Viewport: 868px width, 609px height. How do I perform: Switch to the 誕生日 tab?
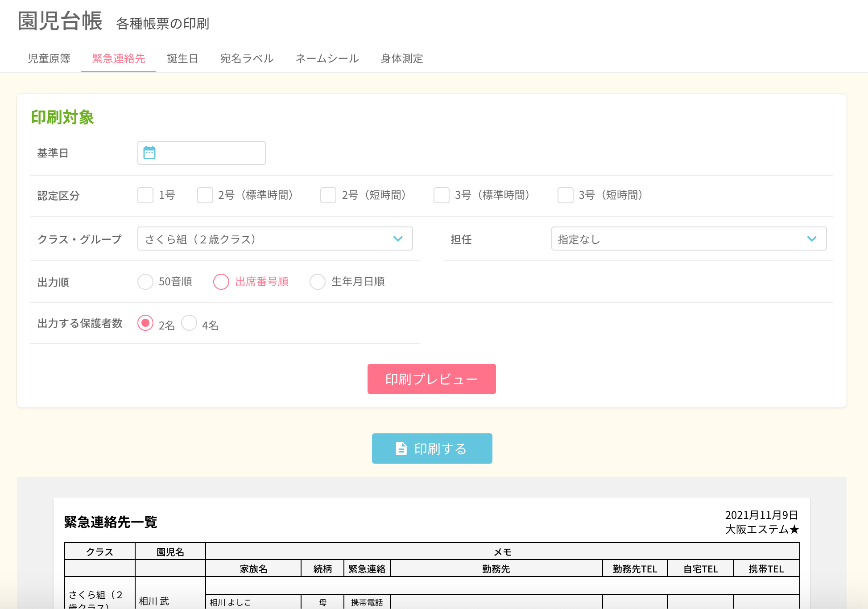[x=183, y=58]
